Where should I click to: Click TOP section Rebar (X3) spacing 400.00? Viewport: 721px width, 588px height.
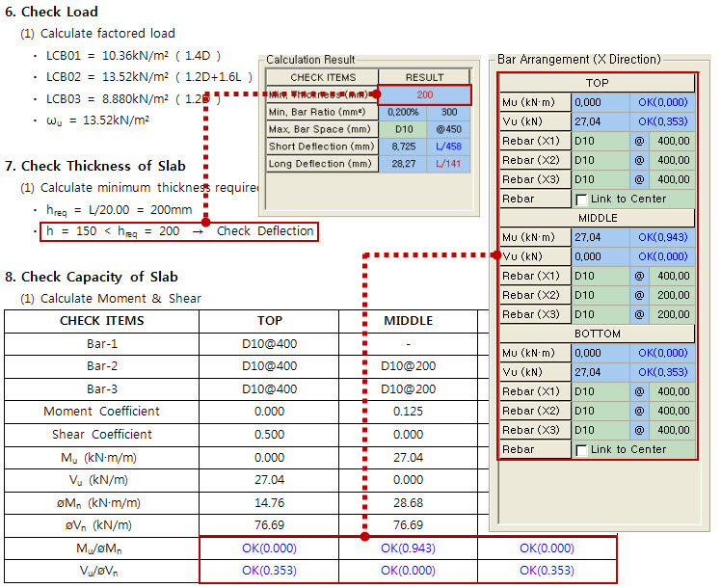672,179
